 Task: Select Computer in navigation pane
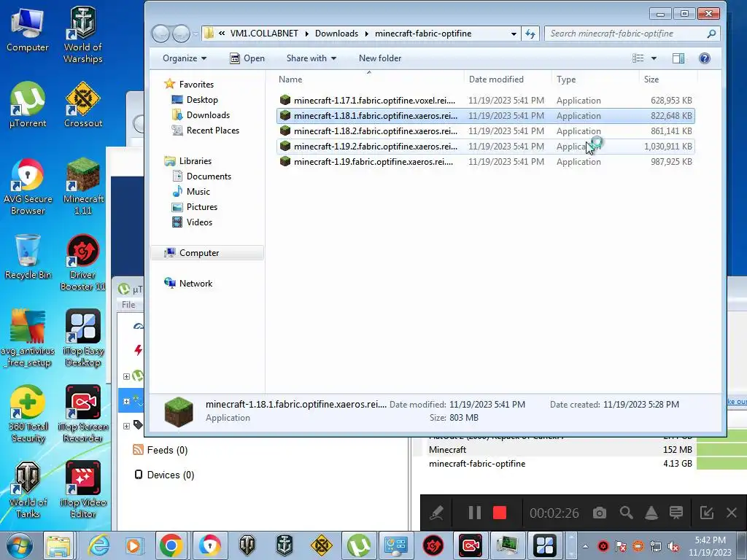point(207,253)
